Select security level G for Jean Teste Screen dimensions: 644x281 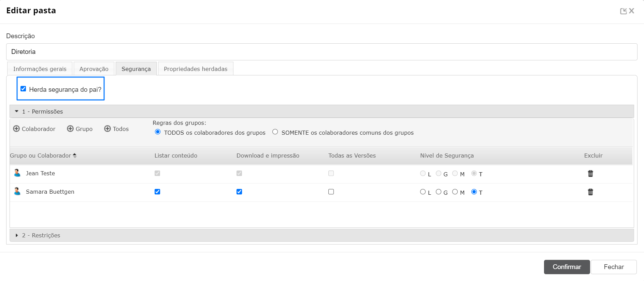(439, 173)
